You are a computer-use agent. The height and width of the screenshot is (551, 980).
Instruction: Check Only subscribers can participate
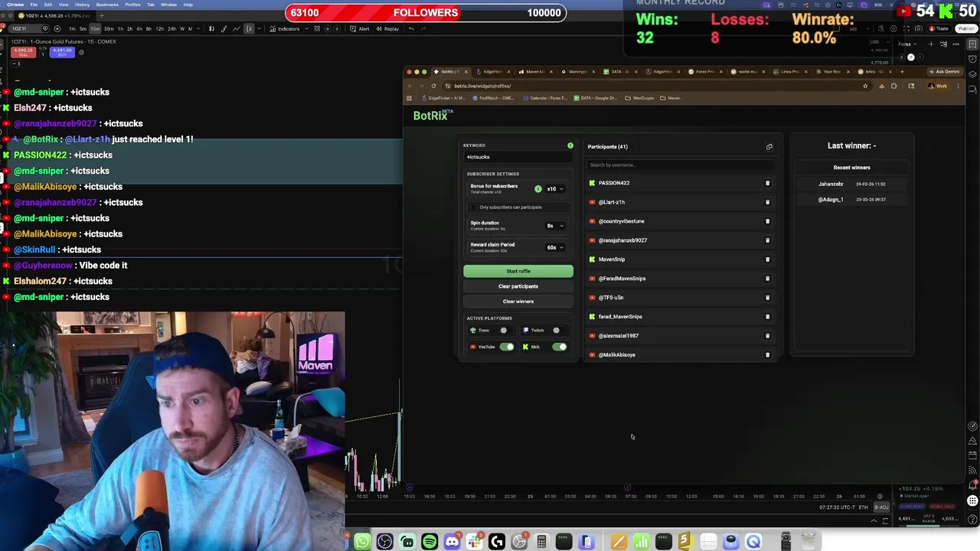(x=473, y=207)
